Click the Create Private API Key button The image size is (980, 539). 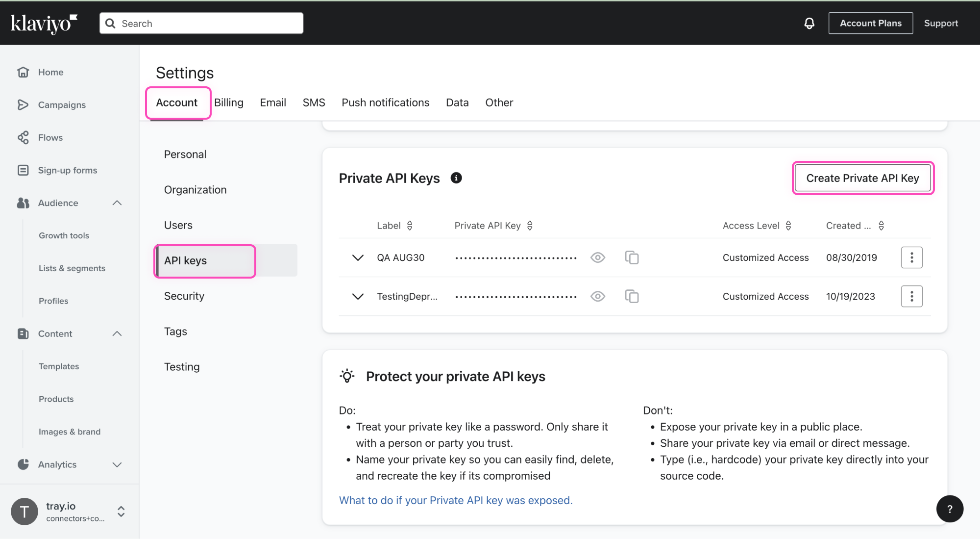[862, 178]
